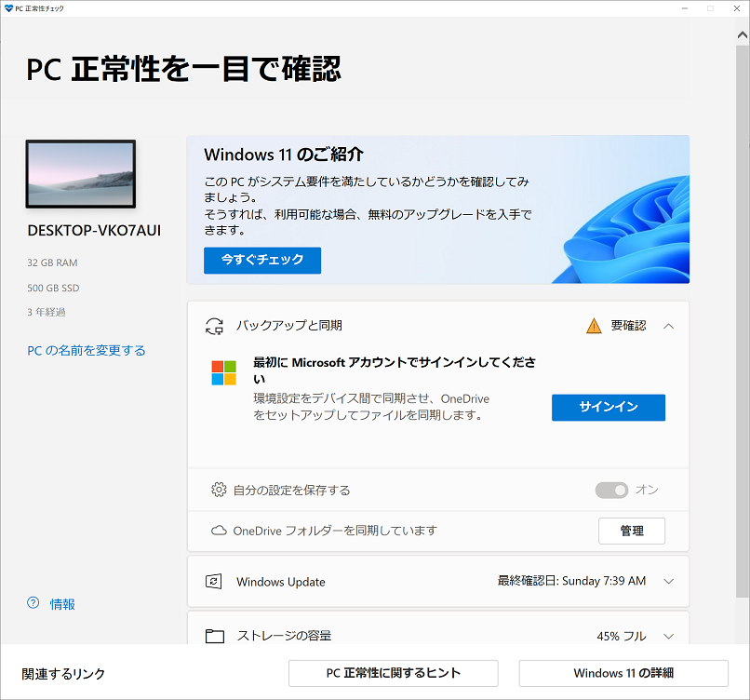Expand the Windows Update section chevron
Viewport: 750px width, 700px height.
(669, 582)
